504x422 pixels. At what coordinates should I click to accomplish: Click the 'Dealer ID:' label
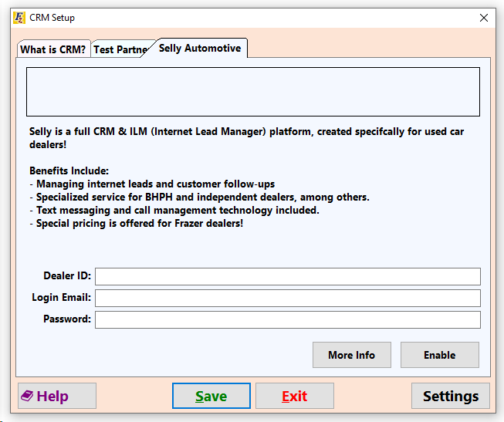click(67, 275)
